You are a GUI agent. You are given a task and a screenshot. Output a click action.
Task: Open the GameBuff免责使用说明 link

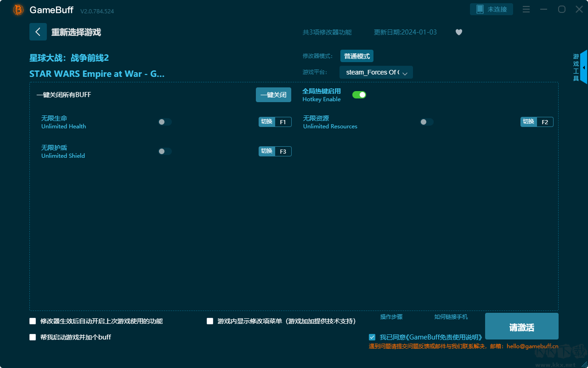[x=444, y=337]
